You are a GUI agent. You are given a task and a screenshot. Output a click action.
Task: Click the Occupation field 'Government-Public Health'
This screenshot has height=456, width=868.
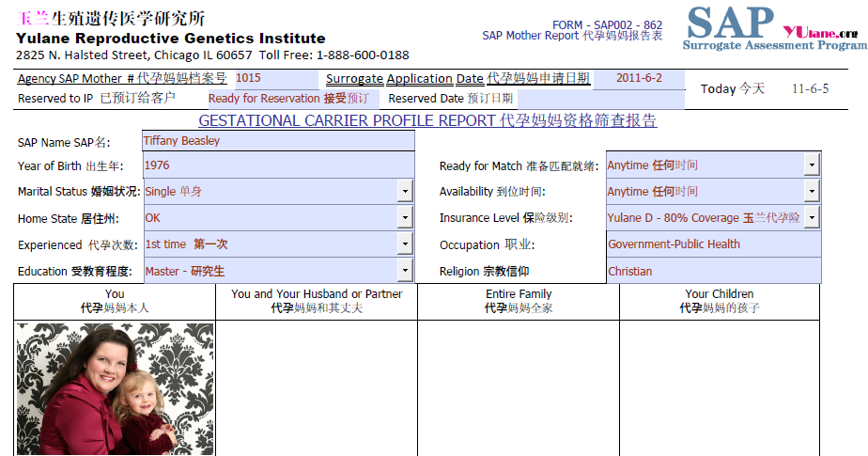coord(714,244)
